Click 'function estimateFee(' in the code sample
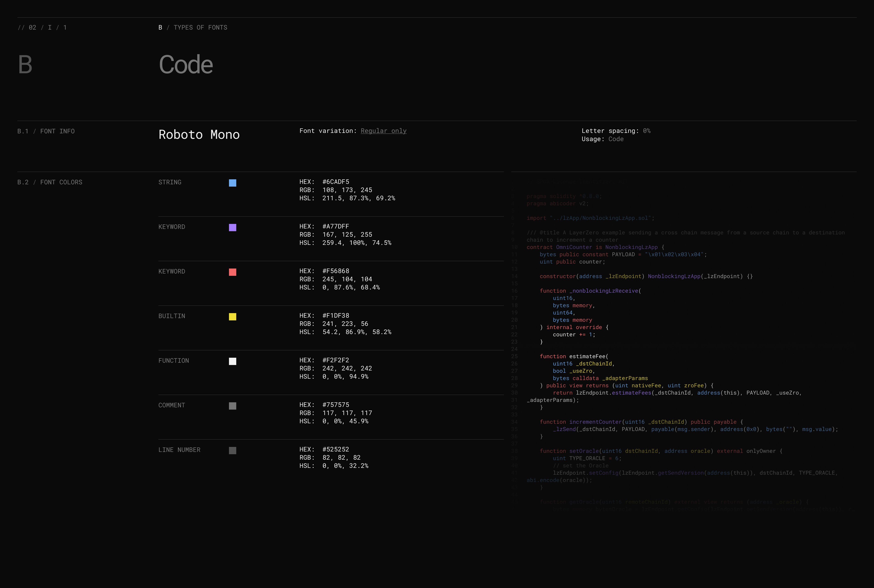Viewport: 874px width, 588px height. click(574, 356)
